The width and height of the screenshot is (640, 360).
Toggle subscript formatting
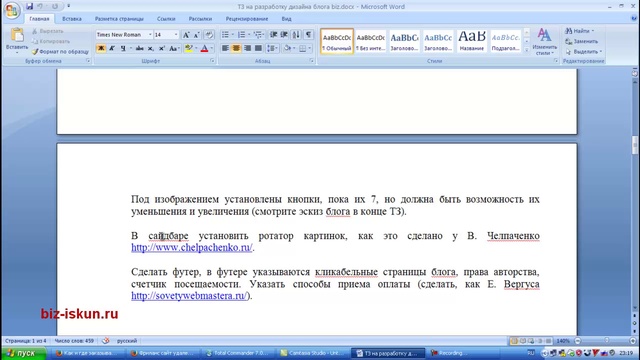tap(151, 48)
